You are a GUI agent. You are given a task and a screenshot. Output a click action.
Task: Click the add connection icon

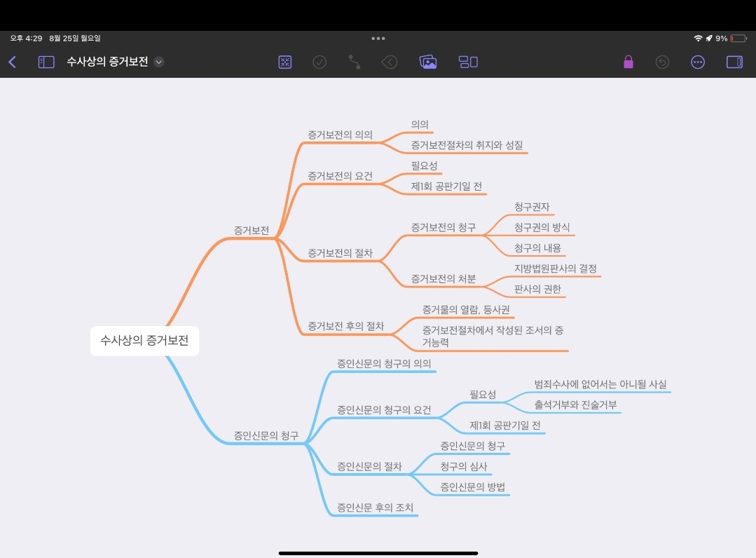[355, 62]
